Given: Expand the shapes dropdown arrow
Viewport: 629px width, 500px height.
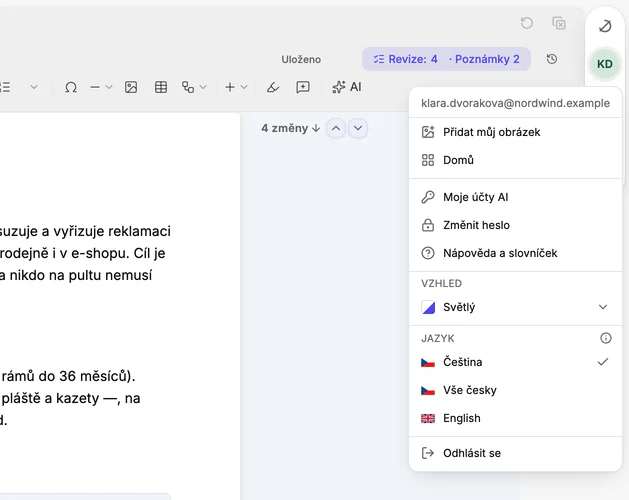Looking at the screenshot, I should pyautogui.click(x=203, y=87).
